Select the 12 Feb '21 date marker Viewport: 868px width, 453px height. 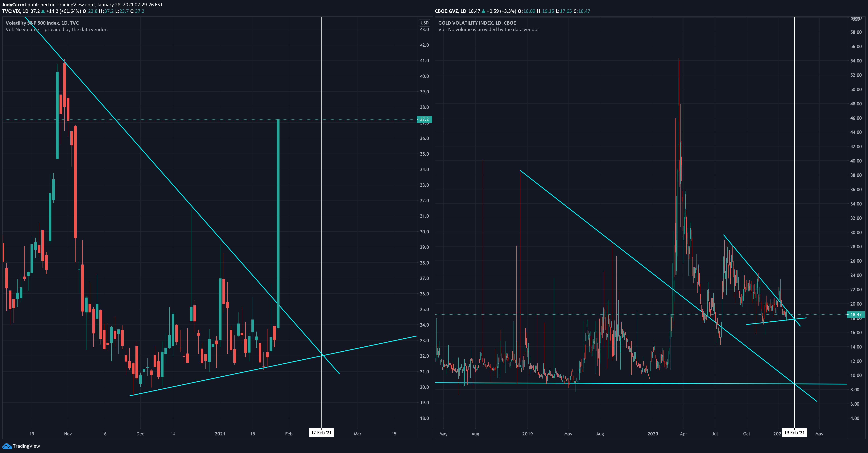tap(321, 433)
